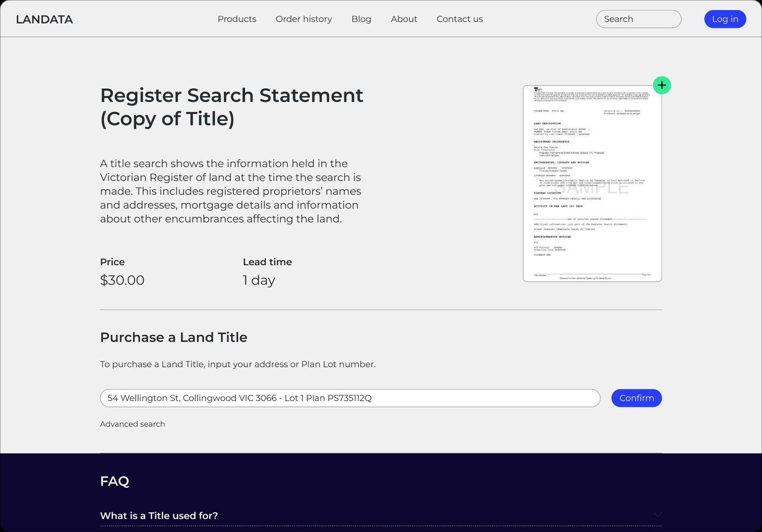762x532 pixels.
Task: Click inside the Search box
Action: click(638, 19)
